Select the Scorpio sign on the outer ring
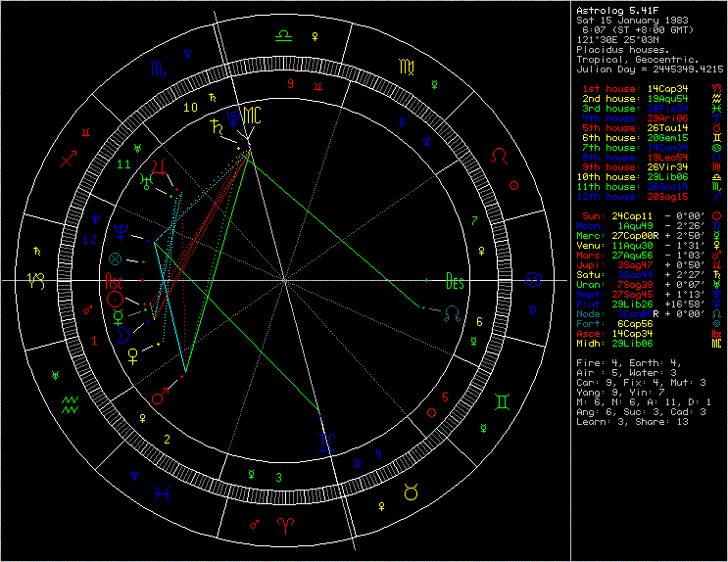Viewport: 728px width, 562px height. click(157, 70)
